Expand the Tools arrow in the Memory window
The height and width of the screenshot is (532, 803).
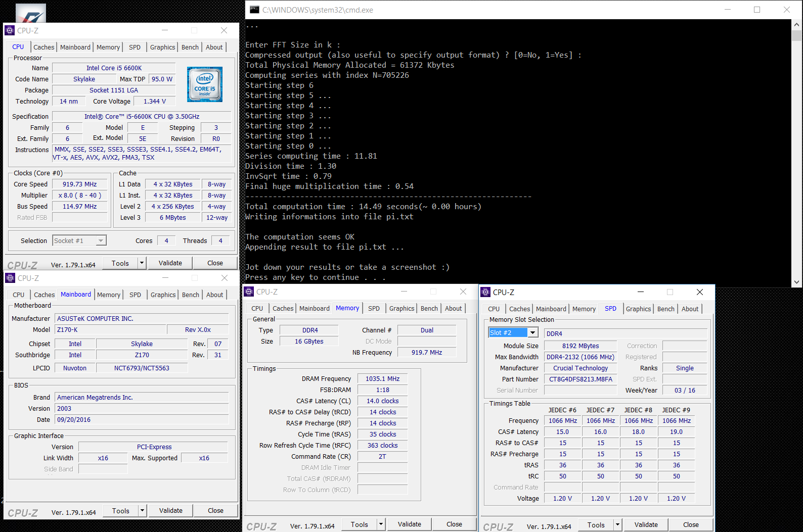click(381, 524)
